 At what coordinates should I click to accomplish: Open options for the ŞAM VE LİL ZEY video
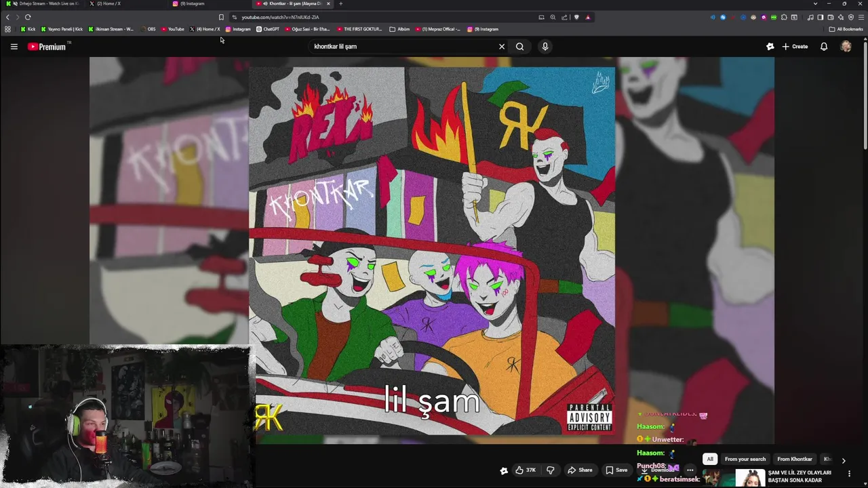tap(849, 473)
